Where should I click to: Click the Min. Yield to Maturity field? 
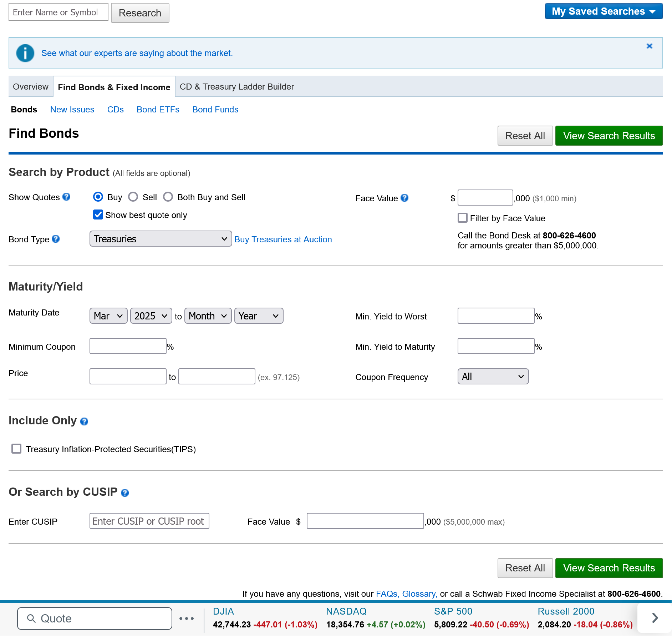tap(496, 346)
